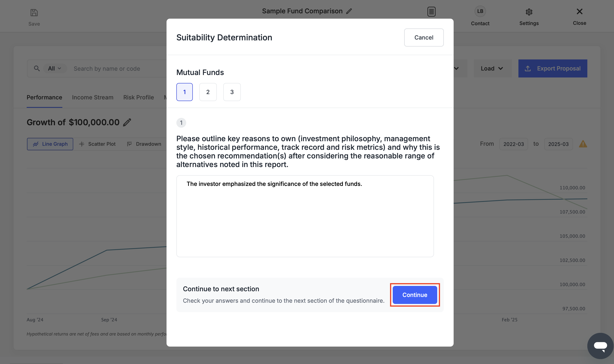614x364 pixels.
Task: Open the chat support bubble
Action: pos(600,346)
